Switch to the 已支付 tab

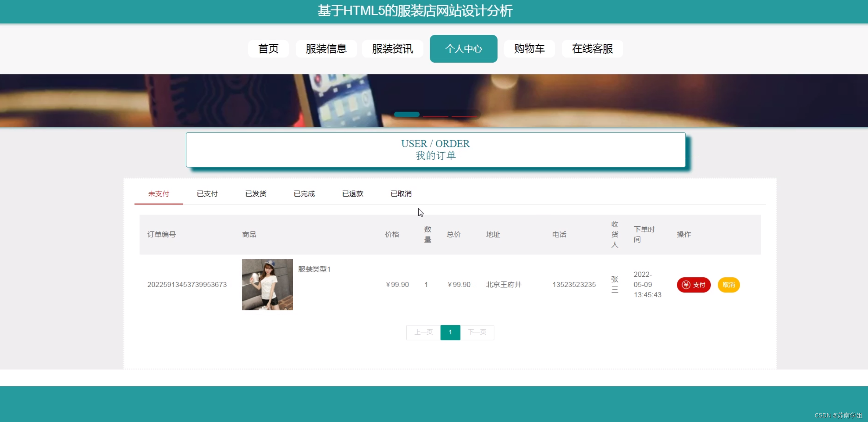207,194
